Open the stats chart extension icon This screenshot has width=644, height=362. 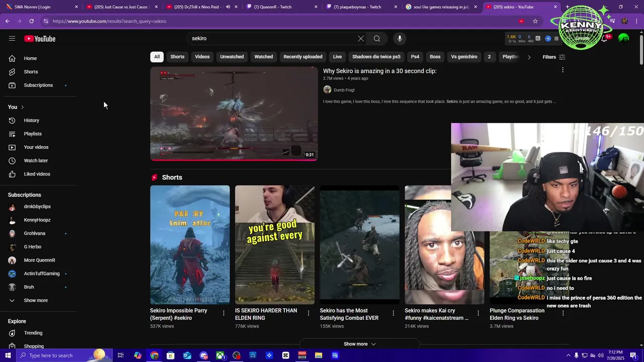(x=538, y=39)
